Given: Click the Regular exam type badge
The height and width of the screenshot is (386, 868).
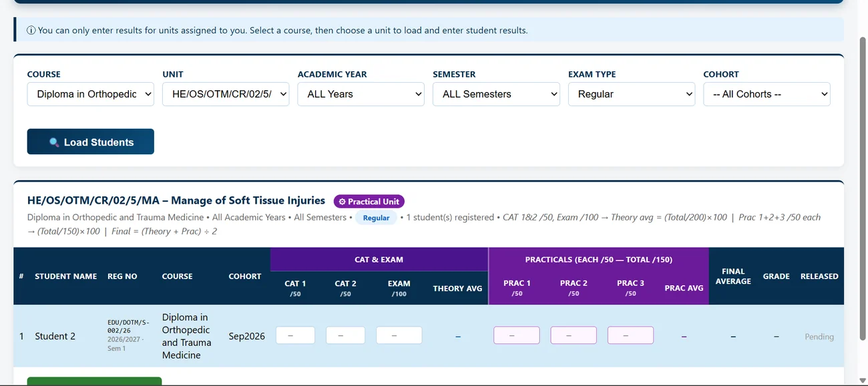Looking at the screenshot, I should tap(376, 218).
